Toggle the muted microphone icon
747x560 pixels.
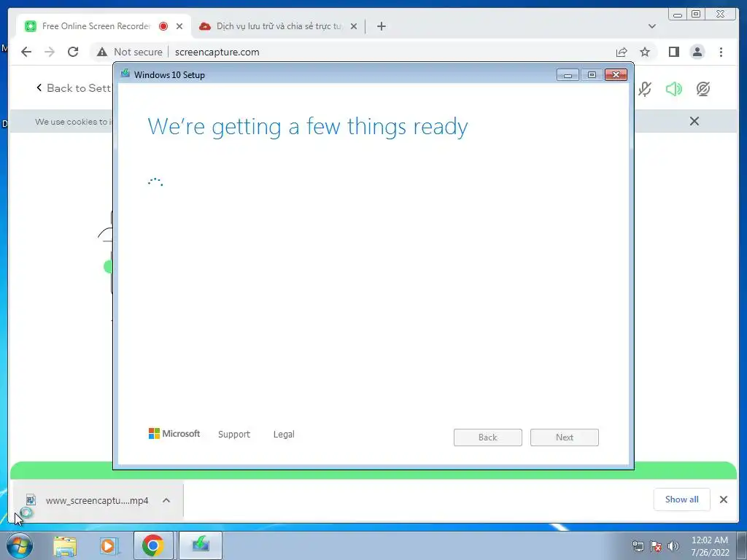[x=645, y=89]
